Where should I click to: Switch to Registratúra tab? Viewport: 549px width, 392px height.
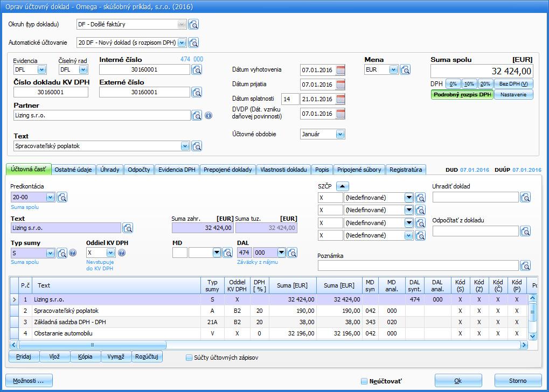pos(406,170)
